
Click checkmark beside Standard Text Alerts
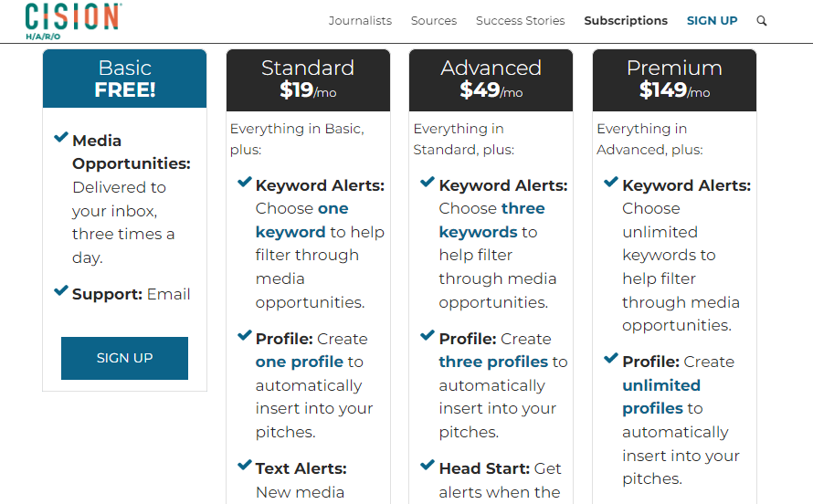[244, 465]
